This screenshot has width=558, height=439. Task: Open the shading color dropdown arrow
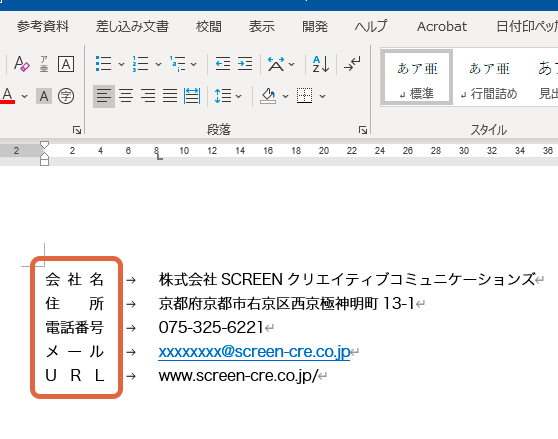click(x=285, y=96)
